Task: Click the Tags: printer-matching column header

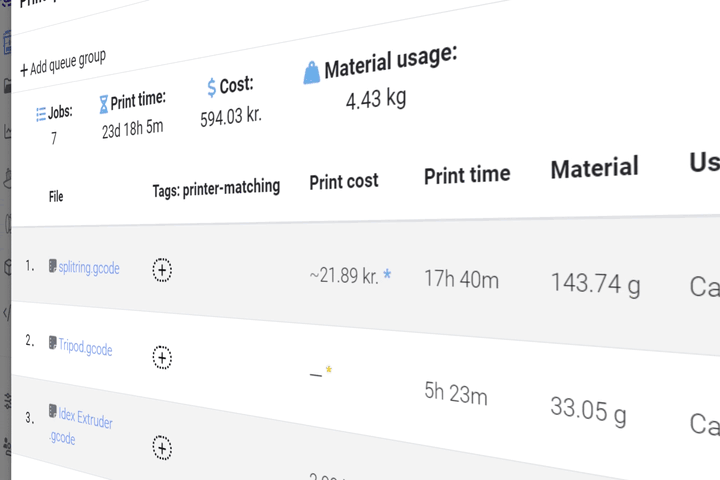Action: pos(216,188)
